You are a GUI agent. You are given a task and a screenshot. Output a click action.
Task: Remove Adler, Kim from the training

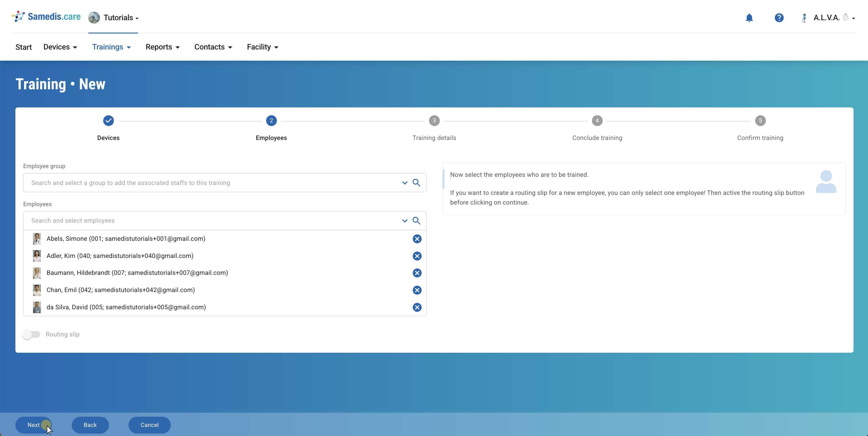[417, 256]
